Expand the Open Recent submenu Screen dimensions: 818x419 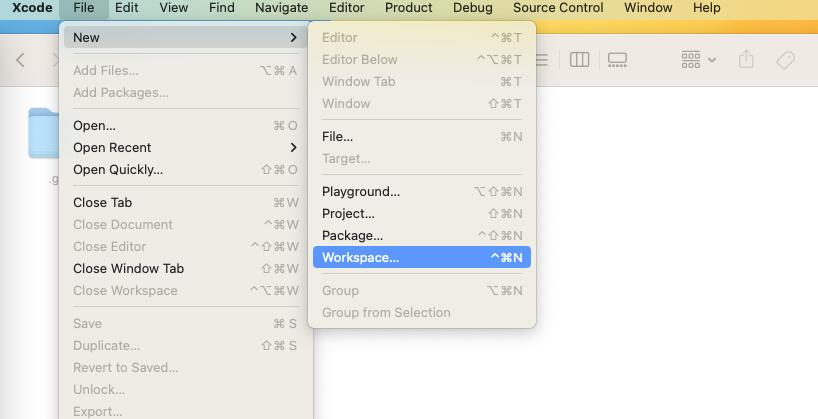(185, 148)
